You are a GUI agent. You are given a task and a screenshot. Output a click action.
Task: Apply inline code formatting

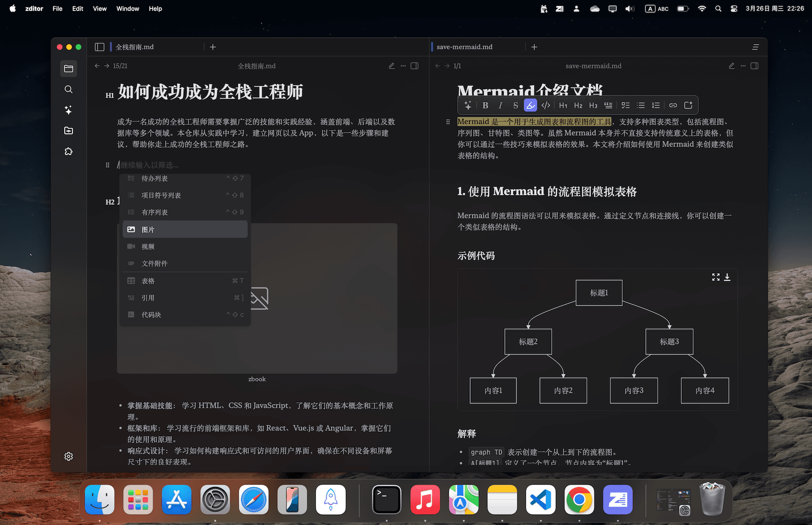pyautogui.click(x=546, y=105)
